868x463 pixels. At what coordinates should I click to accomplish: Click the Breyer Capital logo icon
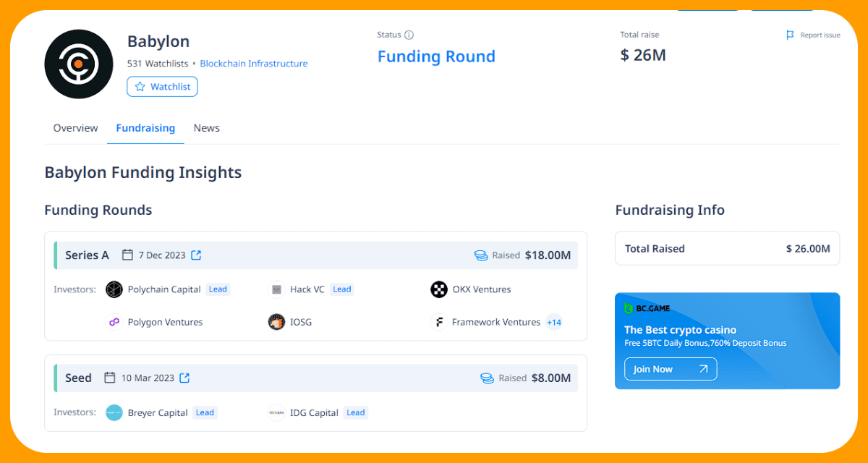114,412
